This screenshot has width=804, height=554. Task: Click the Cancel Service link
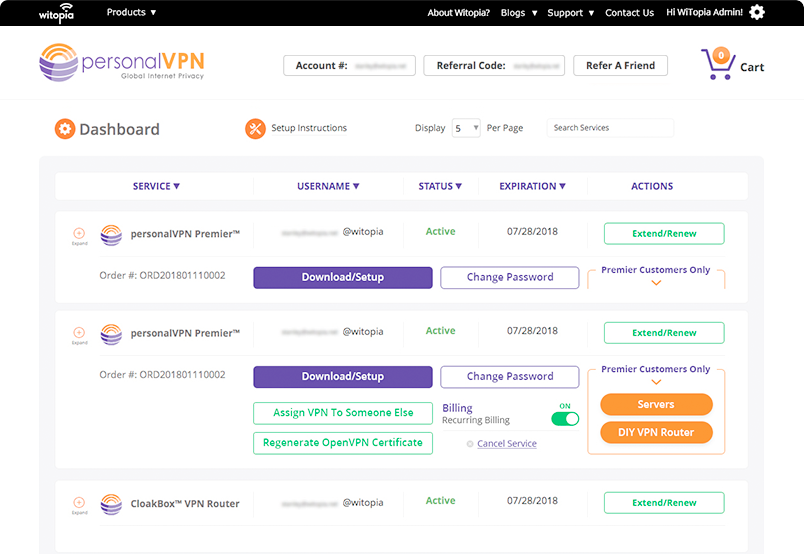click(507, 444)
